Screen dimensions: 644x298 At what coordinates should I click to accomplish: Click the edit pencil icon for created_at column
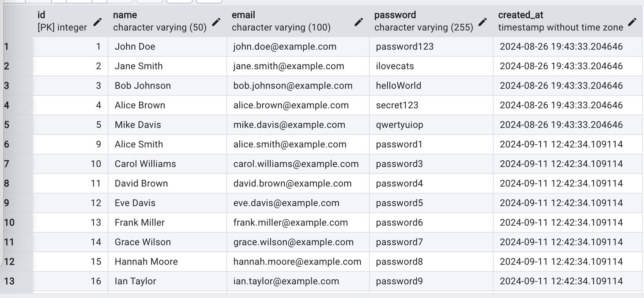point(632,22)
